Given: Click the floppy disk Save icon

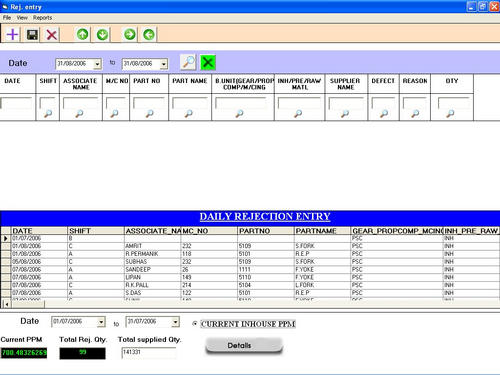Looking at the screenshot, I should tap(32, 34).
